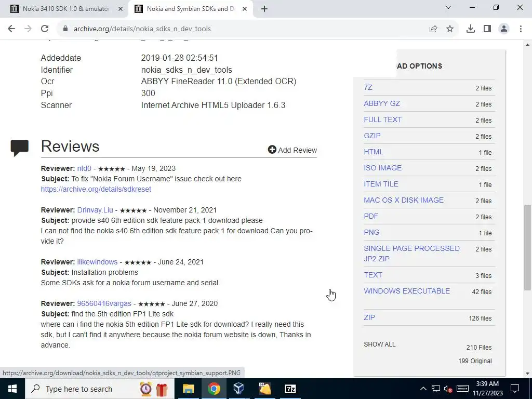Open the alarm clock and gift search highlight

(154, 389)
